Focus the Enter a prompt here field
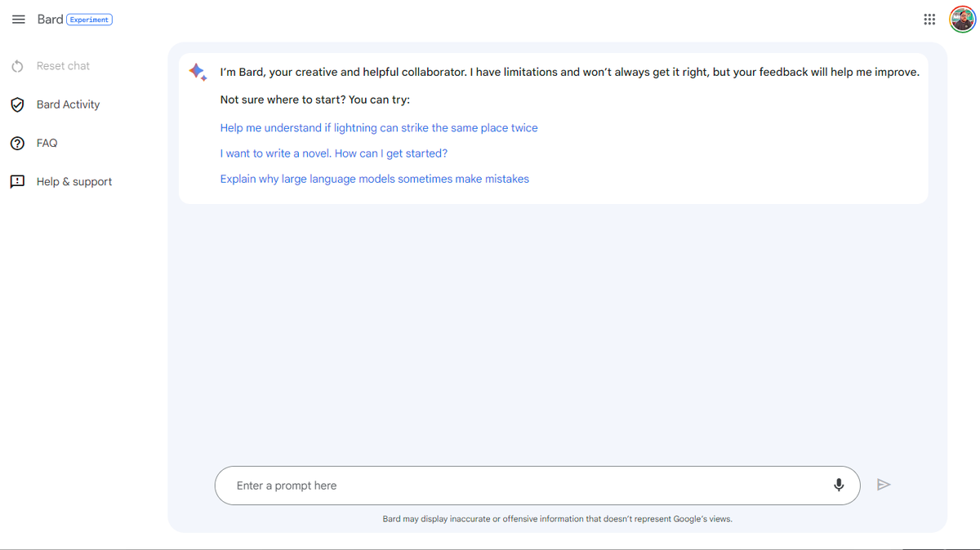This screenshot has width=980, height=550. pyautogui.click(x=523, y=486)
